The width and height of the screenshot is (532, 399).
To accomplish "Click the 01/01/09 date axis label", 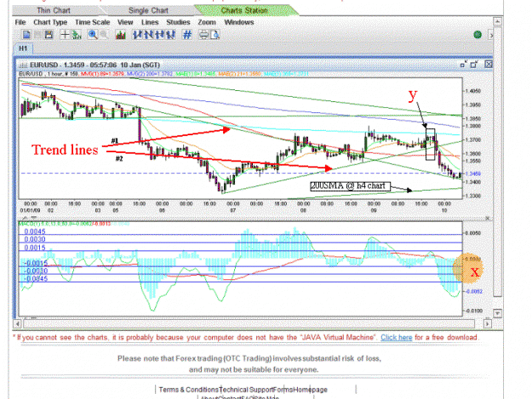I will pyautogui.click(x=28, y=210).
